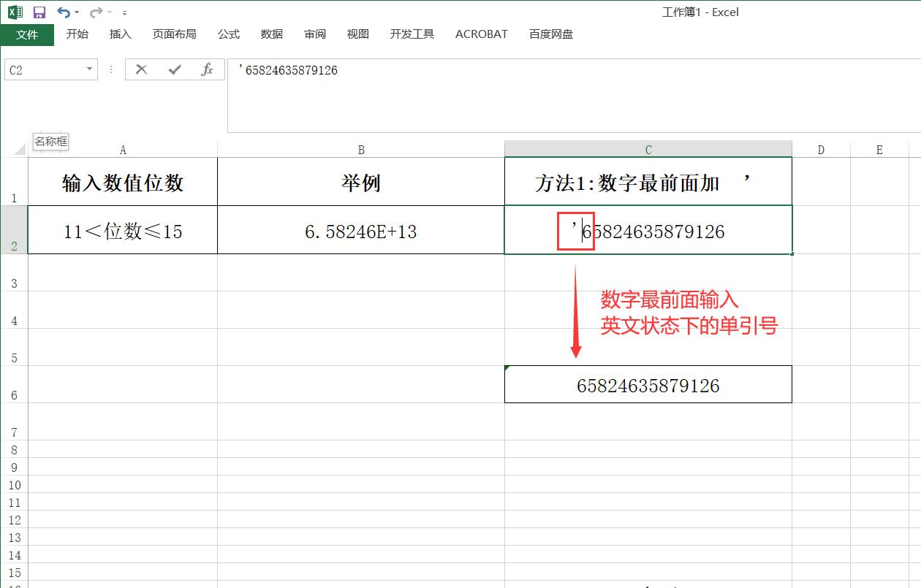The width and height of the screenshot is (921, 588).
Task: Select column E header
Action: (879, 150)
